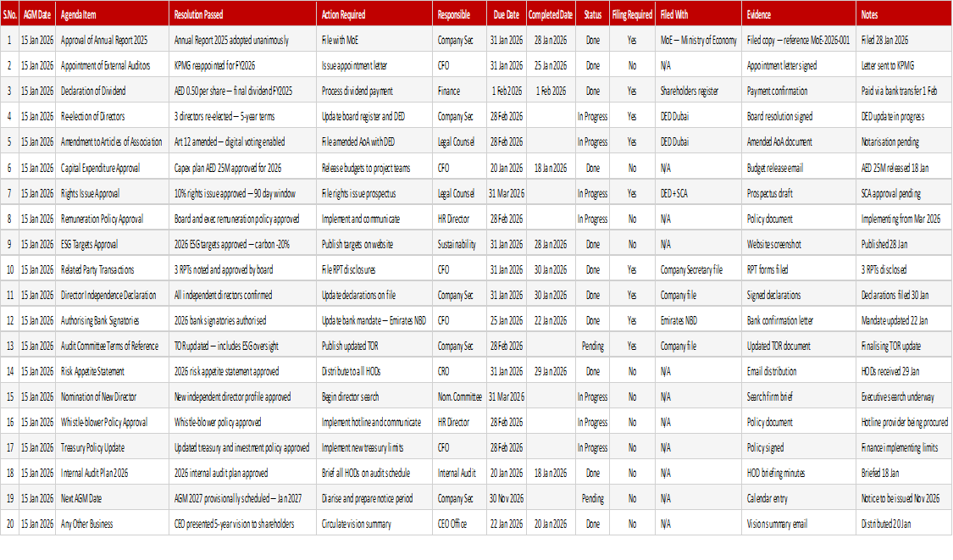Viewport: 953px width, 560px height.
Task: Click the 'Prospectus draft' cell
Action: (799, 193)
